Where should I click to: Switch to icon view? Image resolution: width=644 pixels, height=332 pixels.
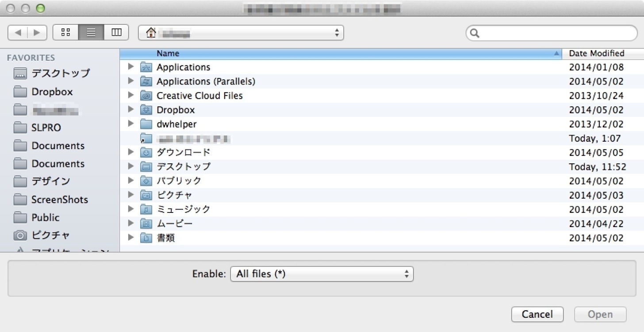click(x=65, y=32)
